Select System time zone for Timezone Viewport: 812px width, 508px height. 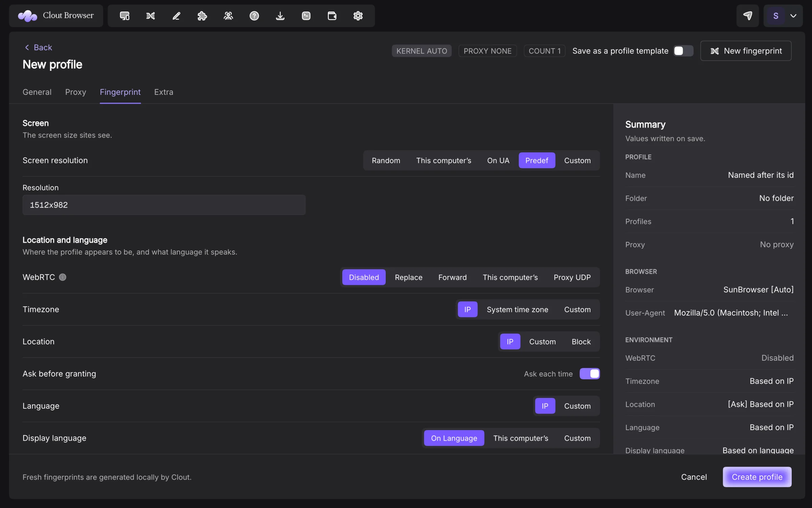pos(517,310)
